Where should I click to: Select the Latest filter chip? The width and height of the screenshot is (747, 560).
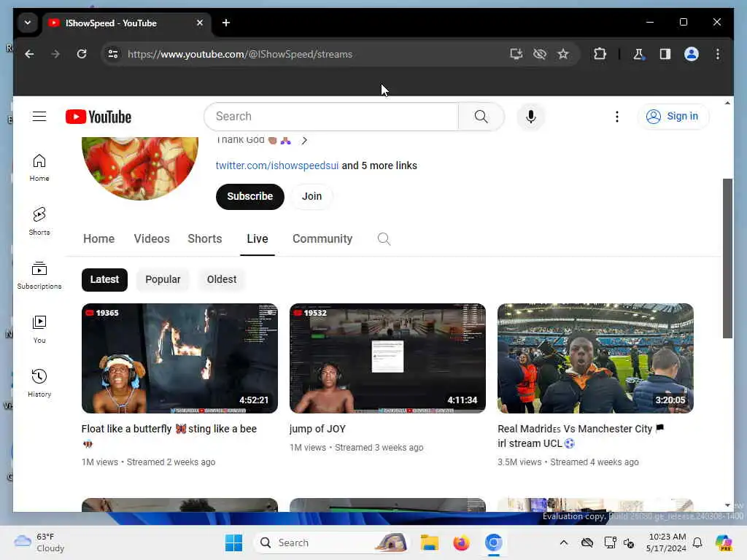[104, 279]
